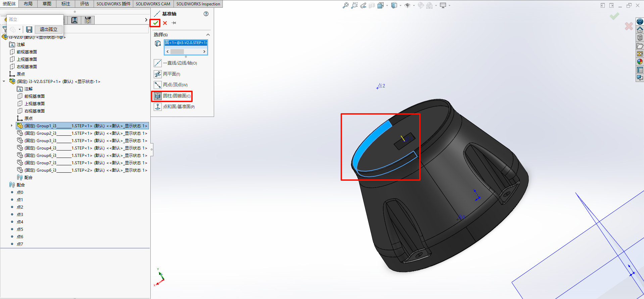
Task: Click the Section View icon
Action: pyautogui.click(x=372, y=5)
